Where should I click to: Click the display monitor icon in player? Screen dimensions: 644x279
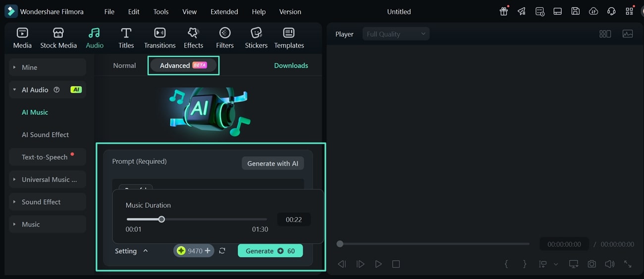pyautogui.click(x=574, y=264)
